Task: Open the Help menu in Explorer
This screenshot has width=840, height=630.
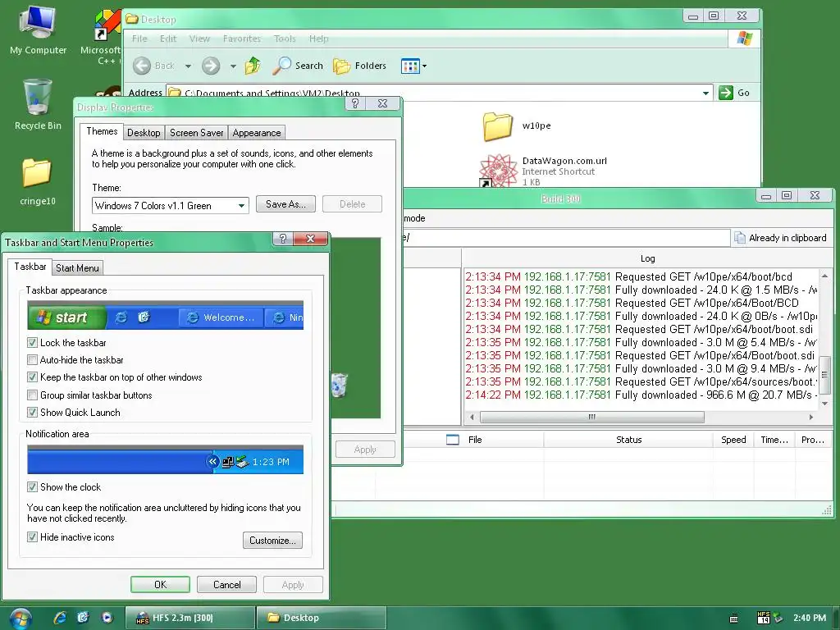Action: 319,39
